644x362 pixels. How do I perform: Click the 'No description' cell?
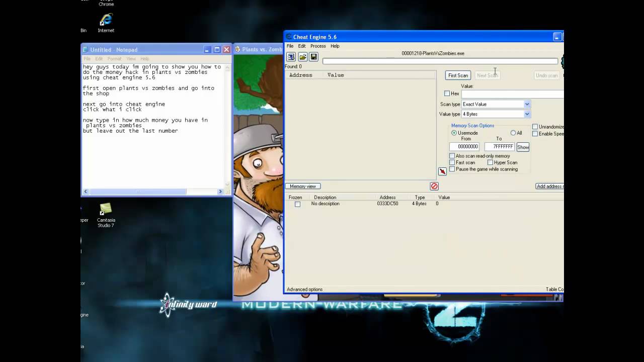pos(325,204)
